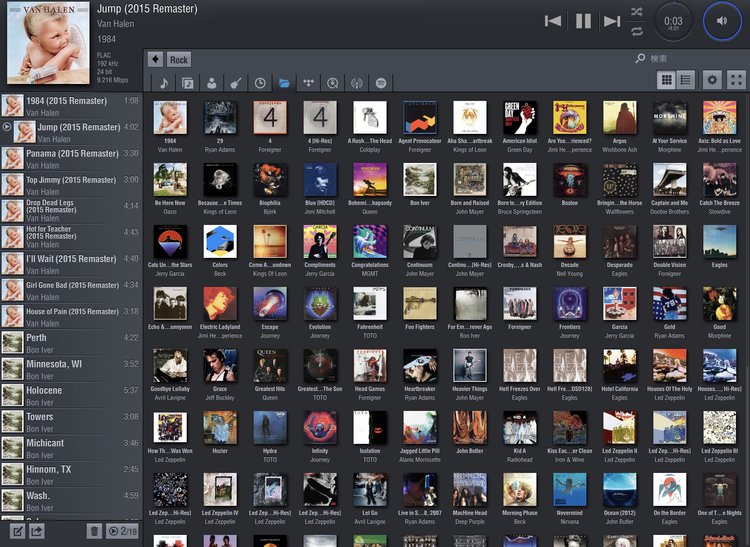Open the Machine Head album by Deep Purple
The image size is (750, 547).
tap(470, 490)
